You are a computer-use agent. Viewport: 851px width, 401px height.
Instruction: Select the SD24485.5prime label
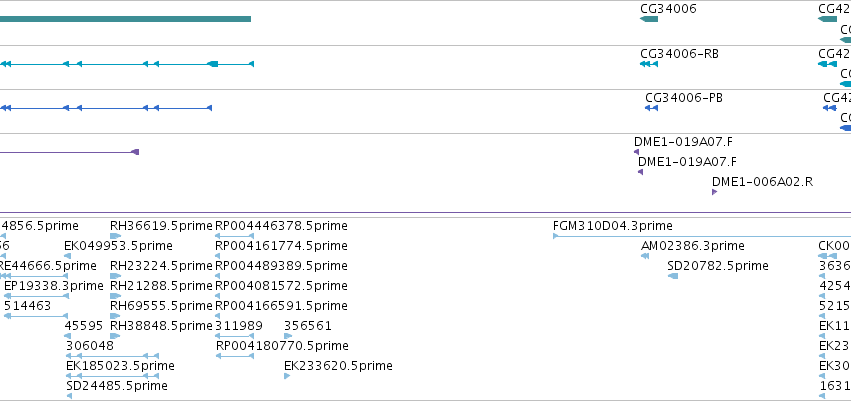click(x=117, y=386)
